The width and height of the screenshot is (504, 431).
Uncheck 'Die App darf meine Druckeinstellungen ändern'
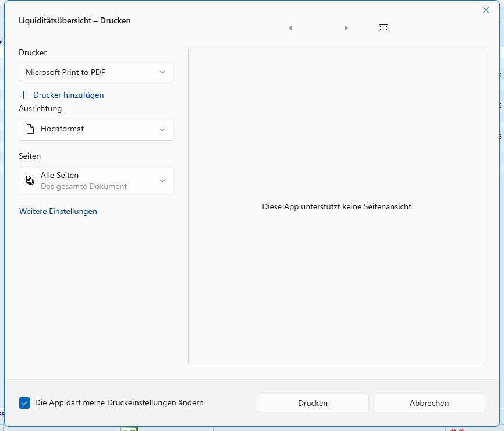(x=24, y=403)
